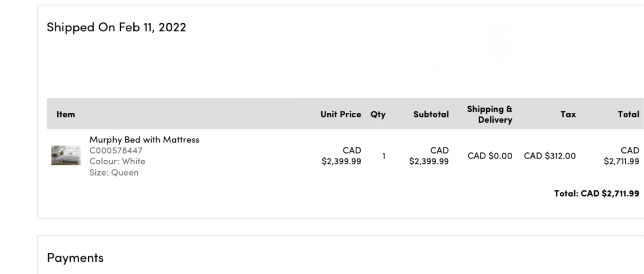
Task: Click the Payments section heading
Action: click(x=75, y=258)
